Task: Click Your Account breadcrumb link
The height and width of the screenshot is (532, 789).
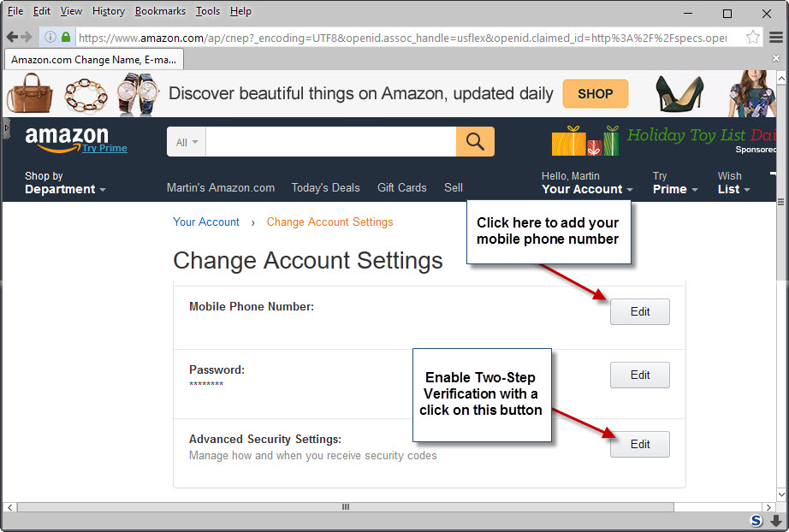Action: click(x=205, y=222)
